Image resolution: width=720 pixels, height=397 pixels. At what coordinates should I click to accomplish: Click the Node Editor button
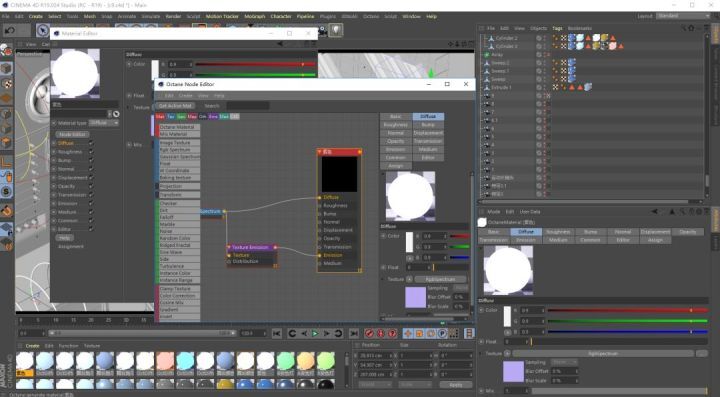[x=73, y=134]
